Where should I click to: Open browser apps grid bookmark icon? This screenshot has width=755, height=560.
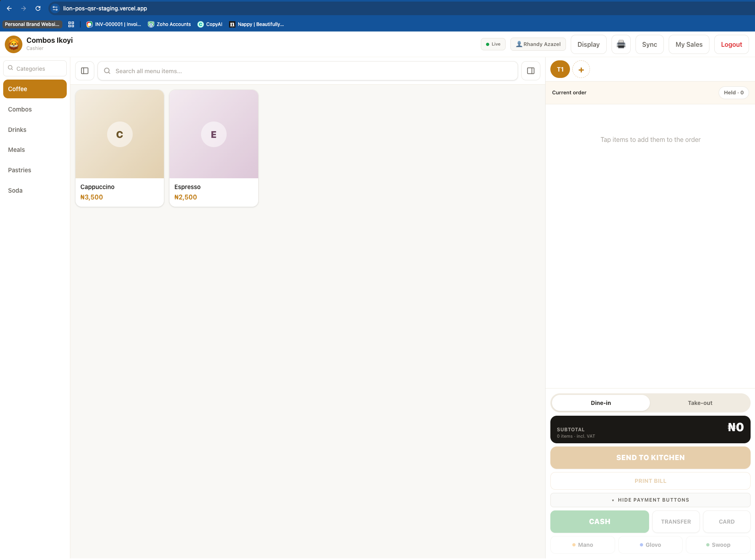71,24
